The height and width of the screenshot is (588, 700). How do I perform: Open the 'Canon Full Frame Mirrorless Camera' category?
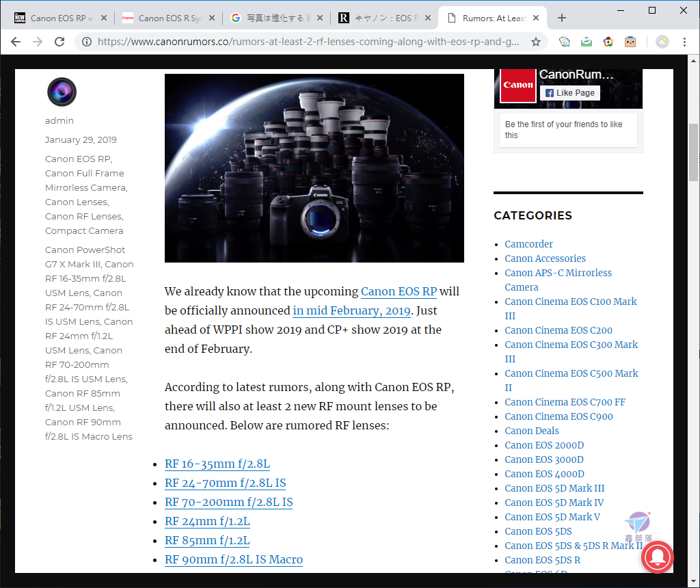pos(86,181)
